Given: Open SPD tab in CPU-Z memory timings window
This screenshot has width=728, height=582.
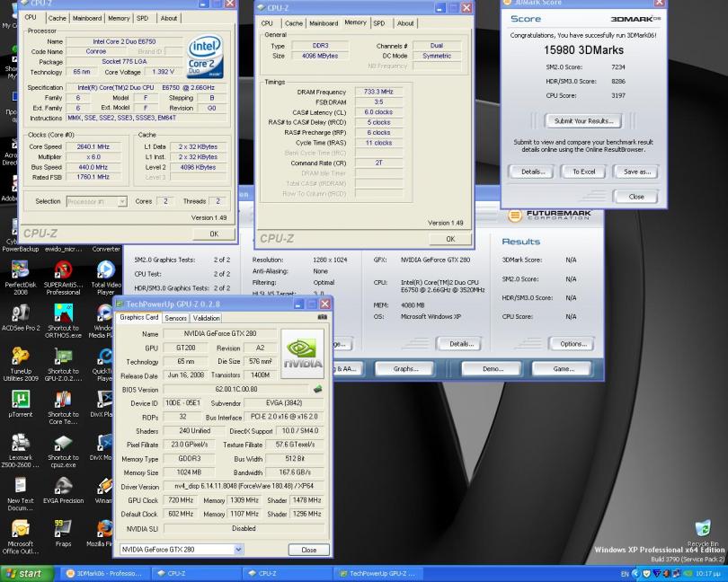Looking at the screenshot, I should [x=379, y=23].
